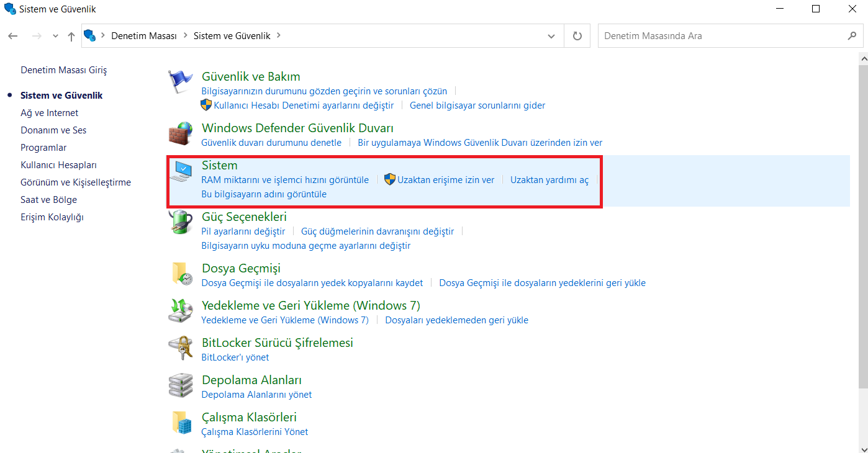868x453 pixels.
Task: Click Dosya Geçmişi ile yedeklerini geri yükle
Action: pos(543,283)
